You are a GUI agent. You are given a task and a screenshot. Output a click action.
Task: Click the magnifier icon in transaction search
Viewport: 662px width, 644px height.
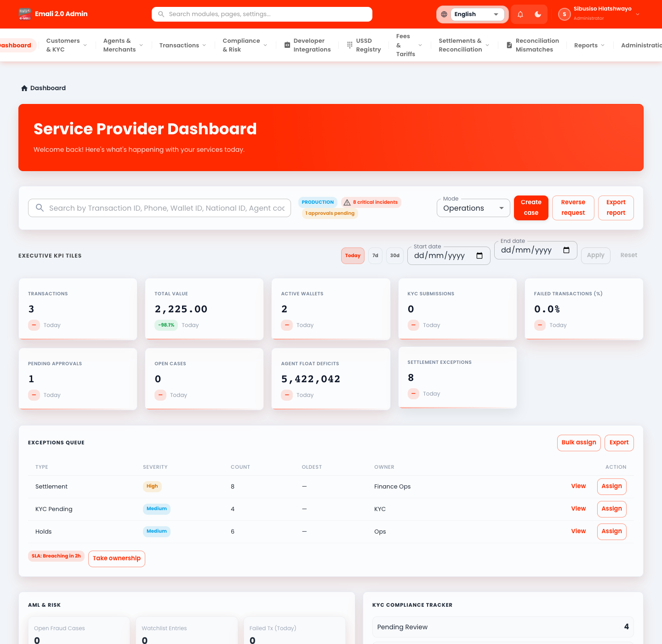tap(40, 208)
